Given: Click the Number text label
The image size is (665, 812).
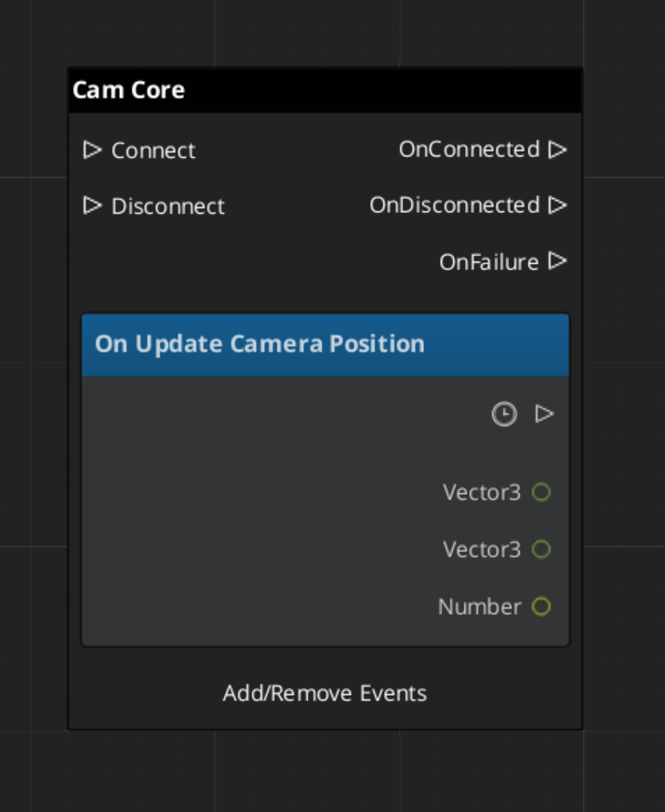Looking at the screenshot, I should (479, 607).
